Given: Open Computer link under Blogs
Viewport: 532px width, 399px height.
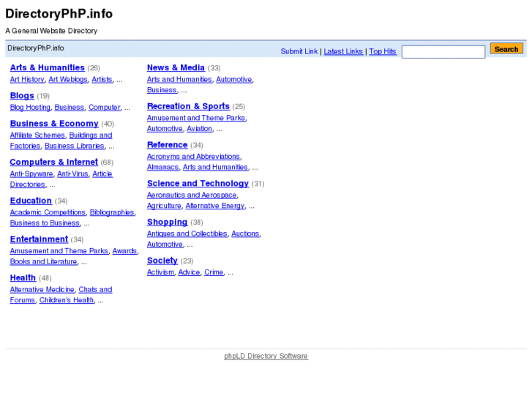Looking at the screenshot, I should coord(105,108).
